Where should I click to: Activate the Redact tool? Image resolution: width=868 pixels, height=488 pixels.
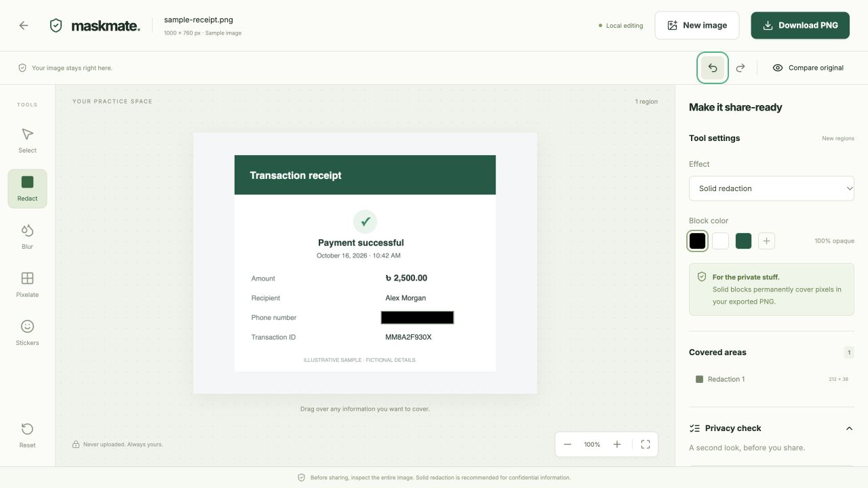click(28, 188)
